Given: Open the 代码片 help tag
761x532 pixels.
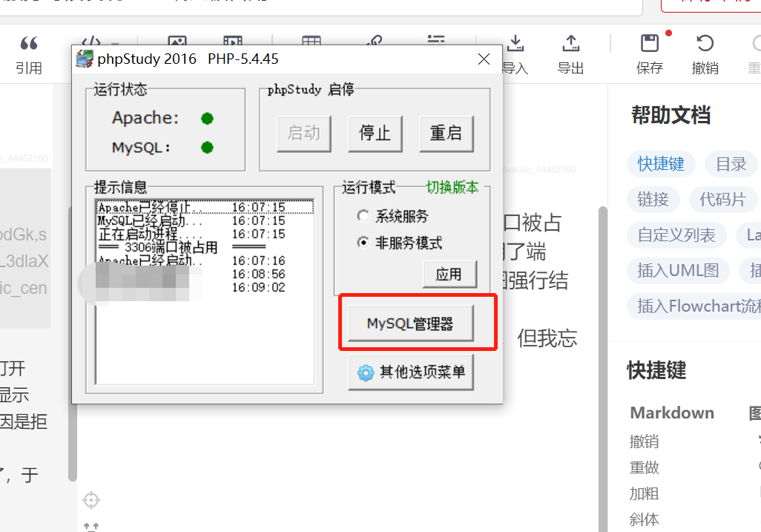Looking at the screenshot, I should [x=722, y=200].
